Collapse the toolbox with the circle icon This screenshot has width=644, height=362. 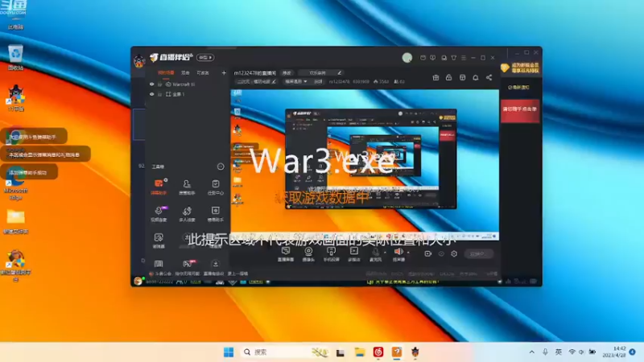[221, 167]
